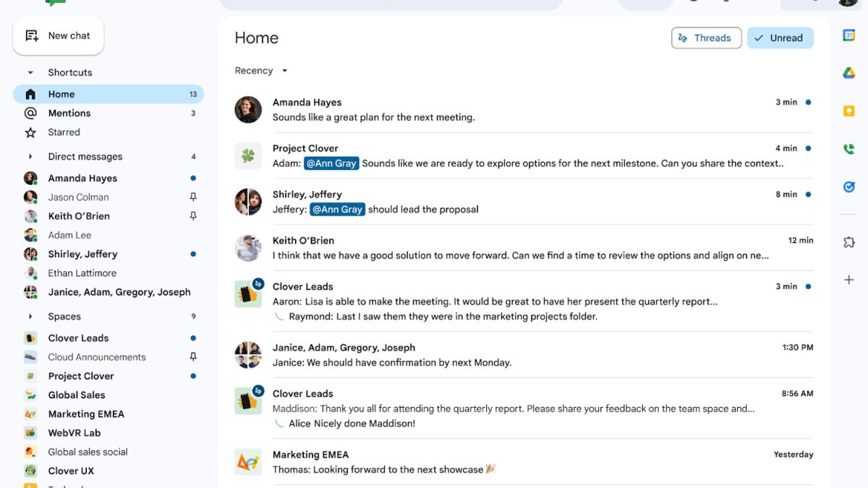
Task: Click the Spaces unread count 9
Action: pos(193,317)
